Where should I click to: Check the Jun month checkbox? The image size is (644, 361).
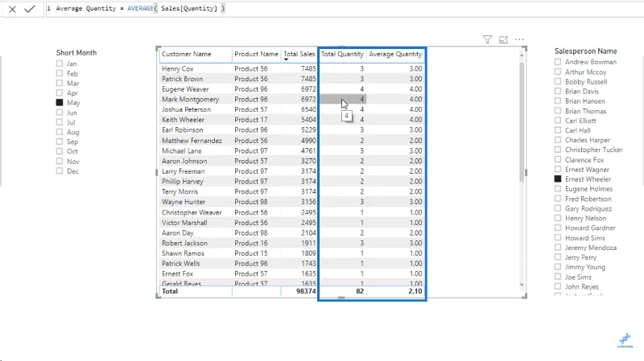coord(60,113)
